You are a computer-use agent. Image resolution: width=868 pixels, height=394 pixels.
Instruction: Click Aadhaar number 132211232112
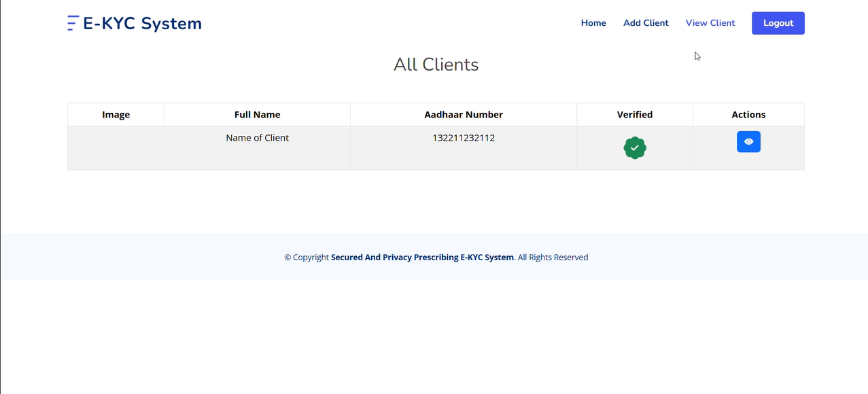464,138
